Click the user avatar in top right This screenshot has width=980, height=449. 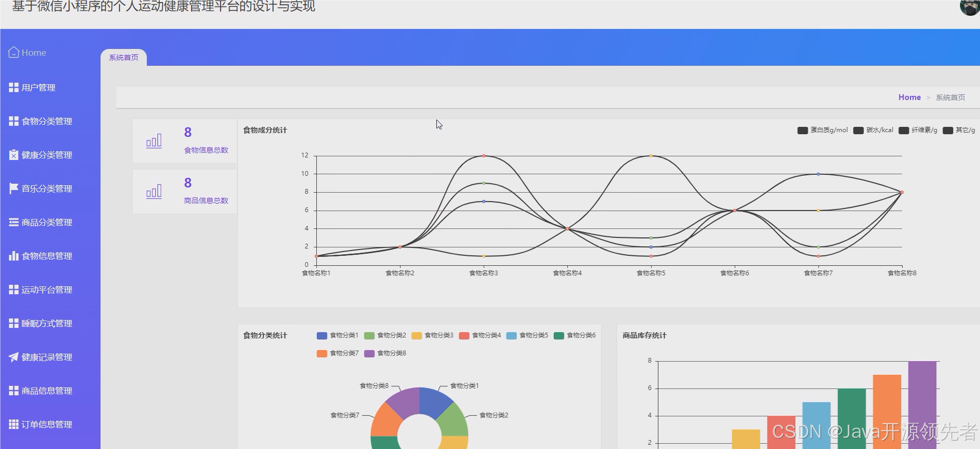click(x=969, y=7)
